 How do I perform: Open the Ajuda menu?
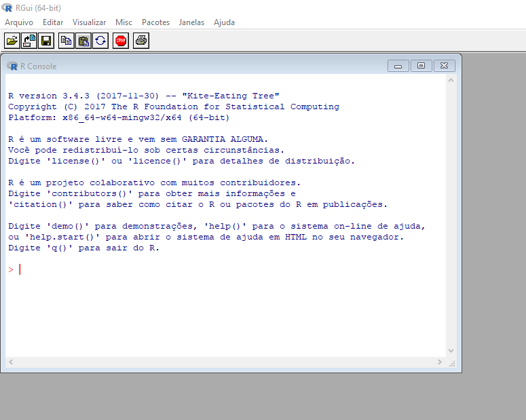click(x=224, y=22)
